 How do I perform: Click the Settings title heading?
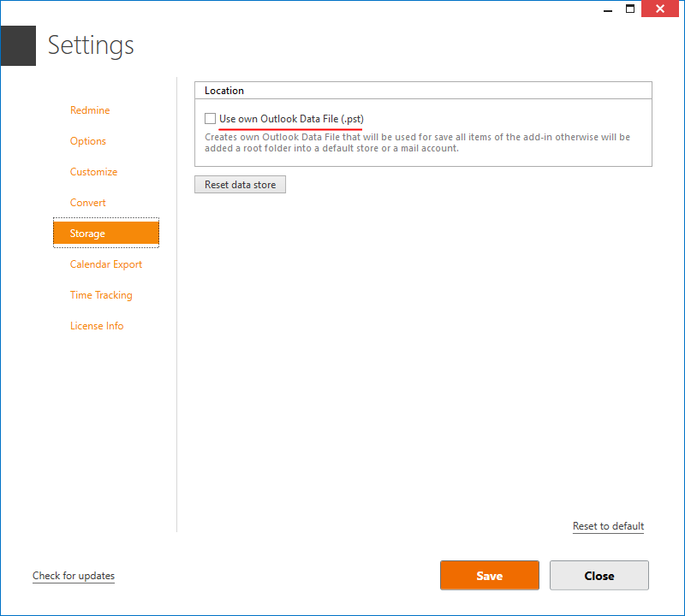[x=91, y=45]
